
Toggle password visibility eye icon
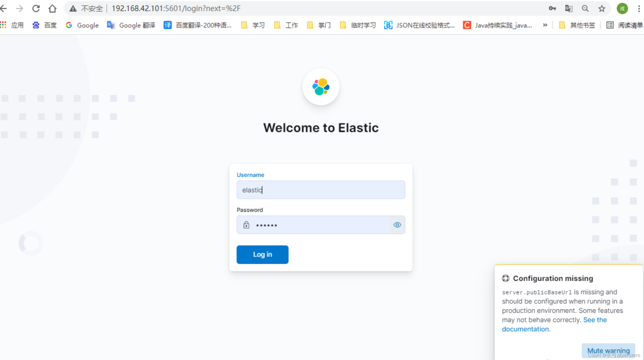click(x=397, y=225)
